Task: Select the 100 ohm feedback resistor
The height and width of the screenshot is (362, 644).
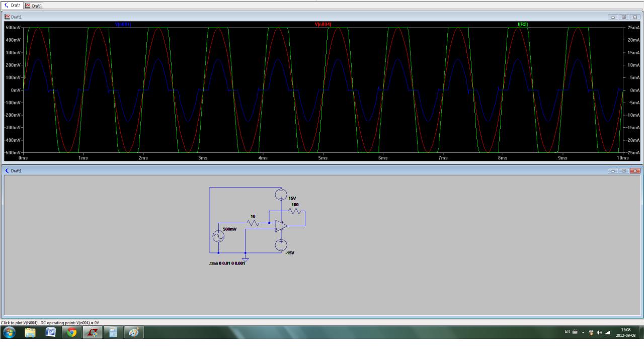Action: click(295, 211)
